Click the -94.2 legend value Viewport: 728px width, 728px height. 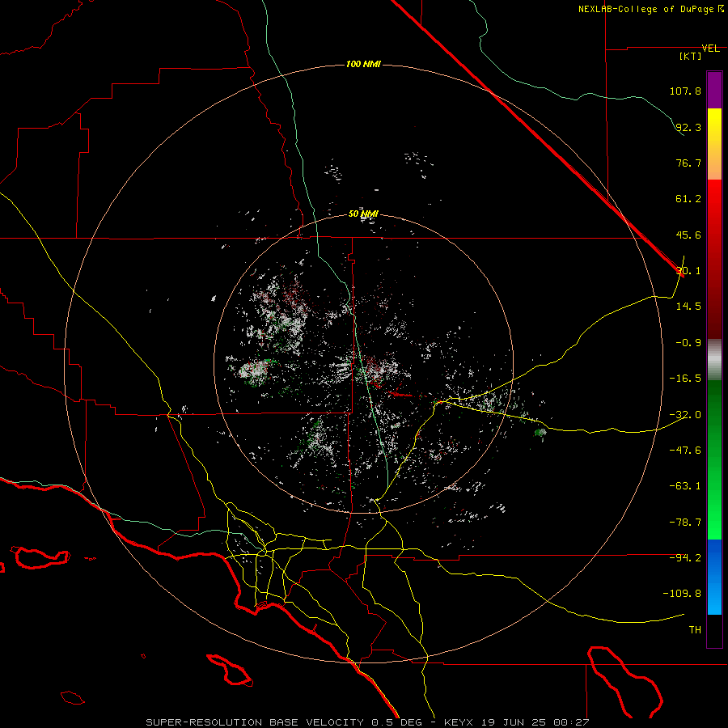(685, 557)
